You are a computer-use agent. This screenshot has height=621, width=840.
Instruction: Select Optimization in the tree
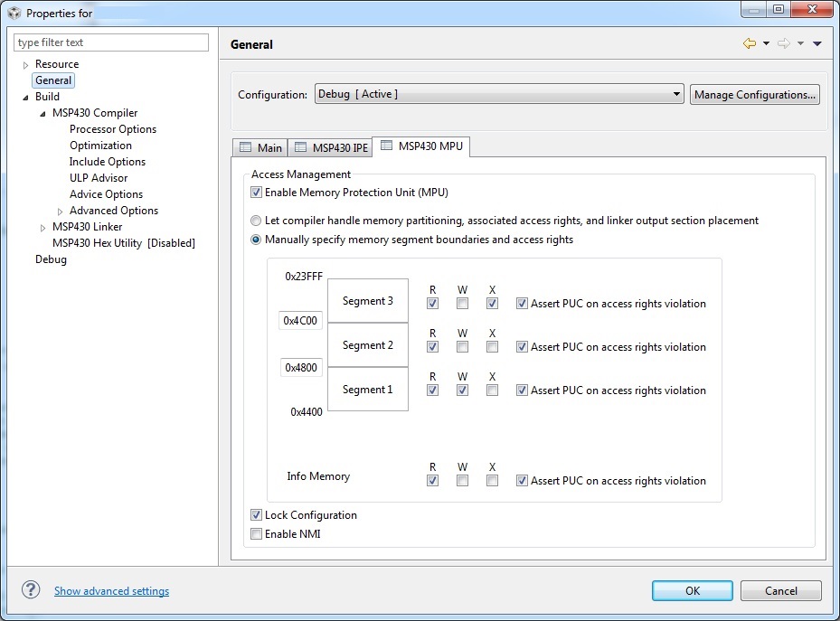[x=100, y=146]
